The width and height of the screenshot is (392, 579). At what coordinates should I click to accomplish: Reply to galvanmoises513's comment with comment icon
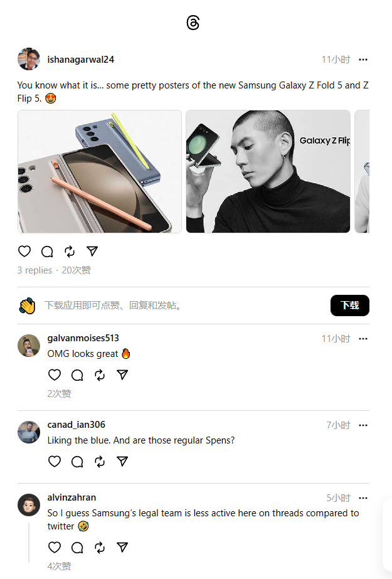pos(77,374)
